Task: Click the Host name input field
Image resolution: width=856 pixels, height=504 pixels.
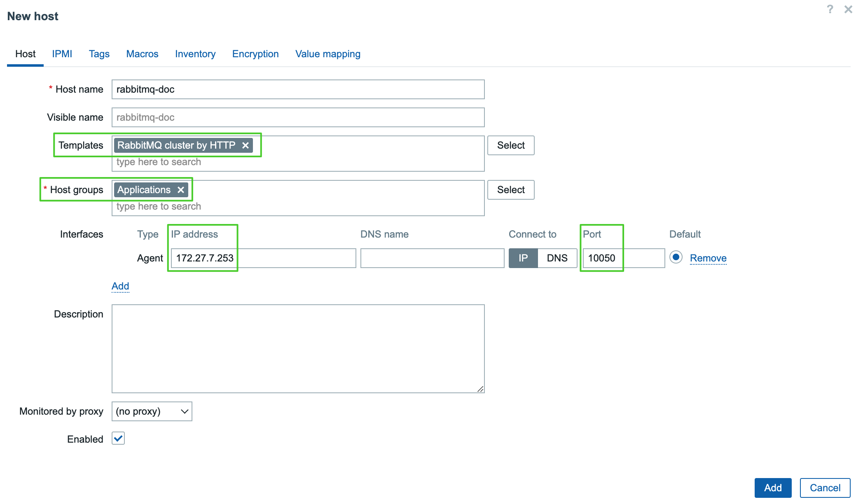Action: click(298, 89)
